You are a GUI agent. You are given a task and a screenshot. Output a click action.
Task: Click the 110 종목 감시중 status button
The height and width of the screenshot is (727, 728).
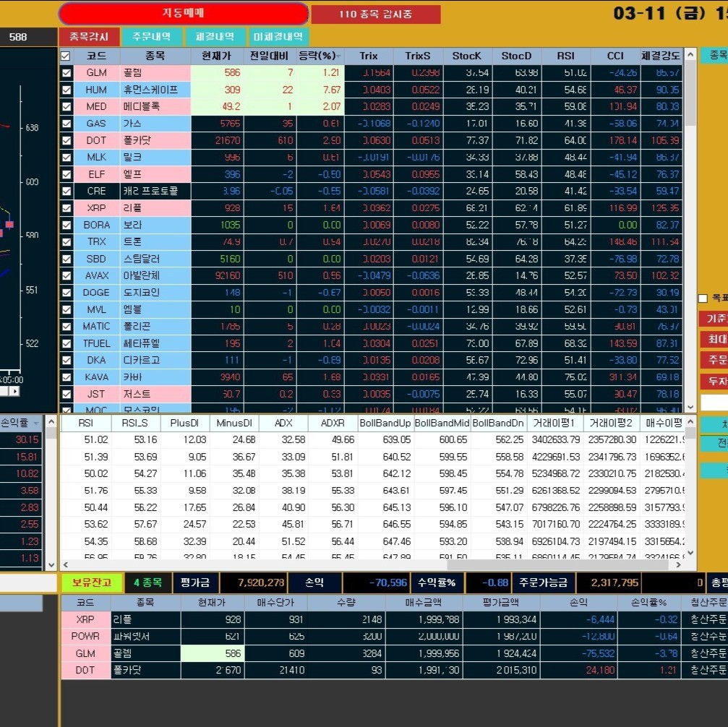point(375,14)
